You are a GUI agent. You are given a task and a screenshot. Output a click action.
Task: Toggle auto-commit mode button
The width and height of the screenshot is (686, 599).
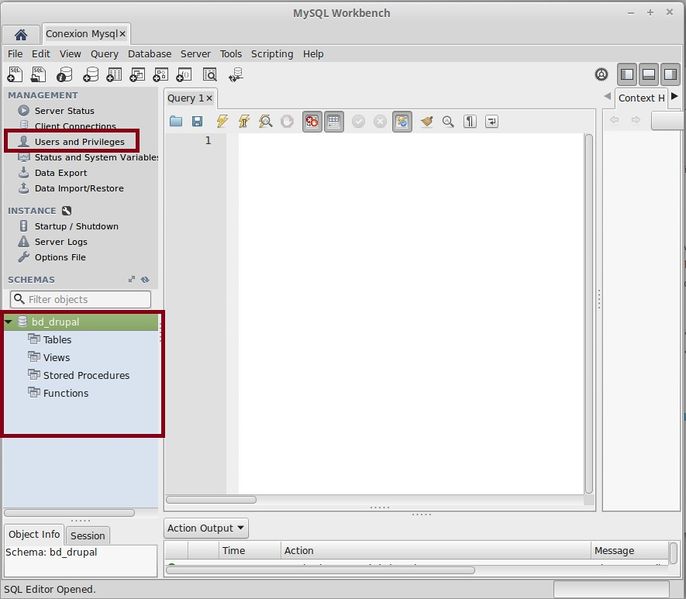tap(402, 121)
